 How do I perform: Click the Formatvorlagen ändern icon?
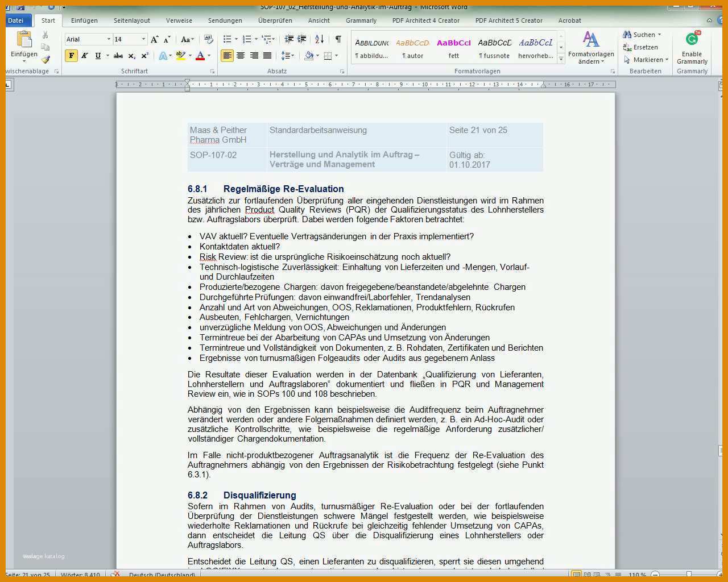click(x=591, y=39)
